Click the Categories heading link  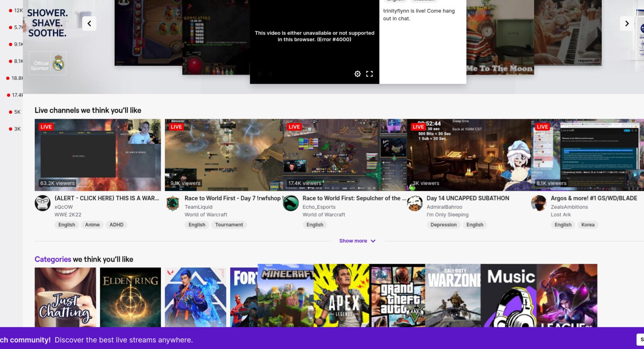[x=53, y=259]
